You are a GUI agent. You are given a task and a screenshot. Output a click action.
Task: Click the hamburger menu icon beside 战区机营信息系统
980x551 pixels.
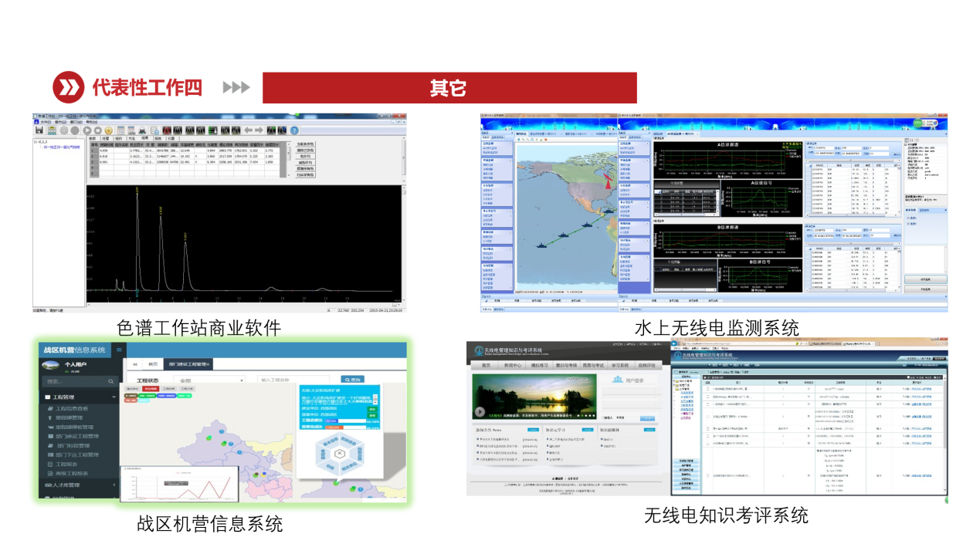click(119, 350)
